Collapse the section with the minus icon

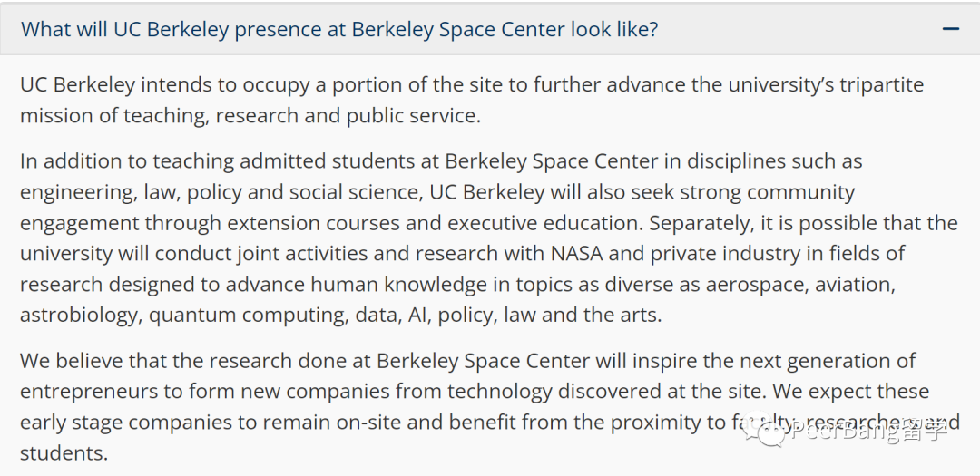[951, 29]
